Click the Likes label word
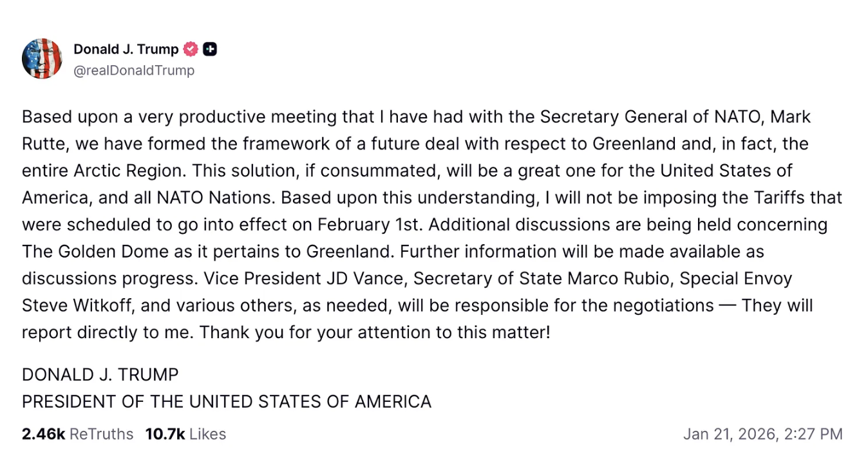The height and width of the screenshot is (474, 868). tap(208, 434)
